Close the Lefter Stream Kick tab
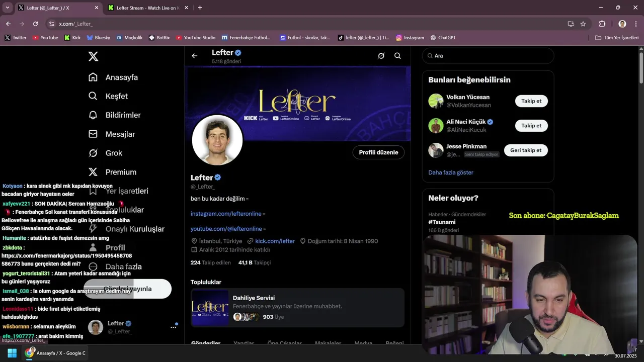 [x=186, y=8]
